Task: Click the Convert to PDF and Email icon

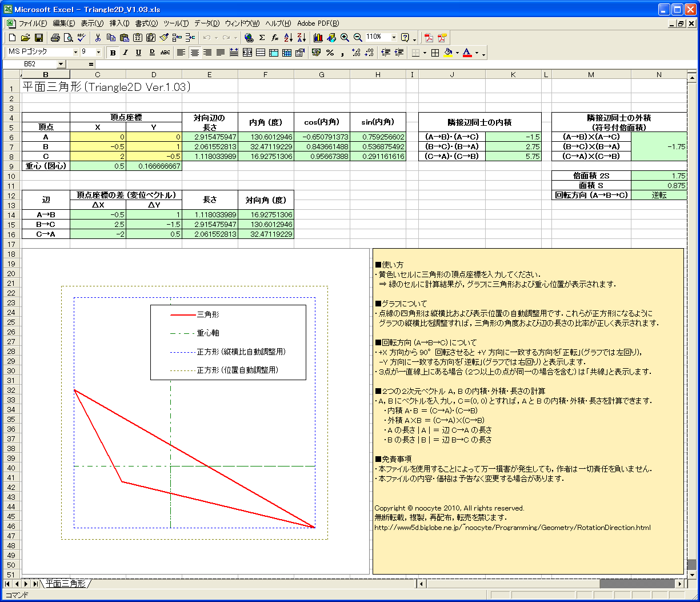Action: tap(442, 38)
